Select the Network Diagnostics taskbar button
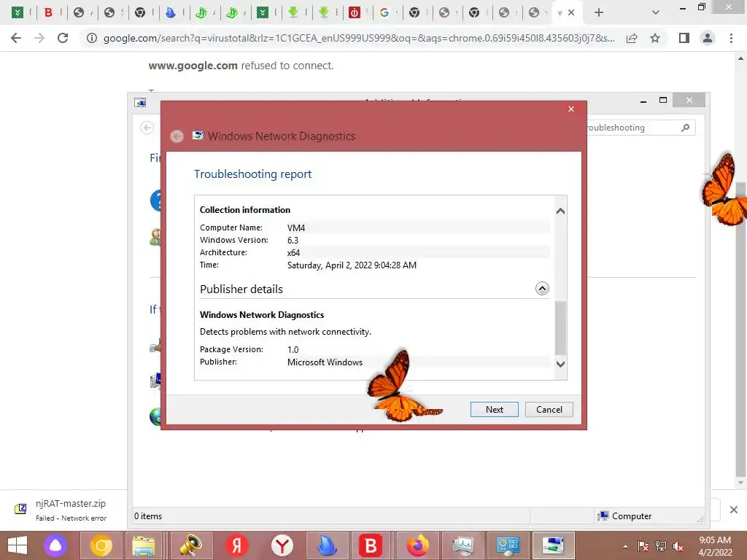 [x=553, y=545]
